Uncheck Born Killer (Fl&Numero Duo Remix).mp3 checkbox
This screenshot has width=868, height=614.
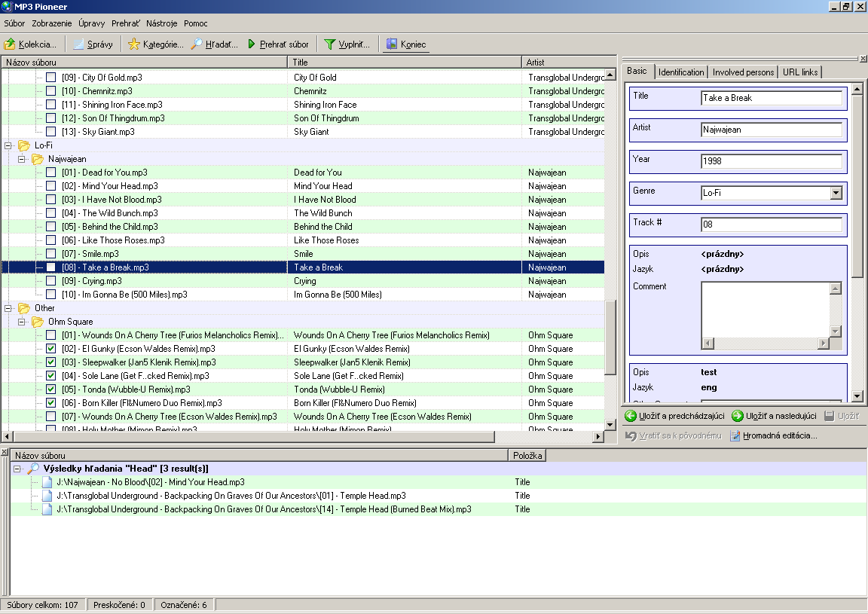(51, 403)
